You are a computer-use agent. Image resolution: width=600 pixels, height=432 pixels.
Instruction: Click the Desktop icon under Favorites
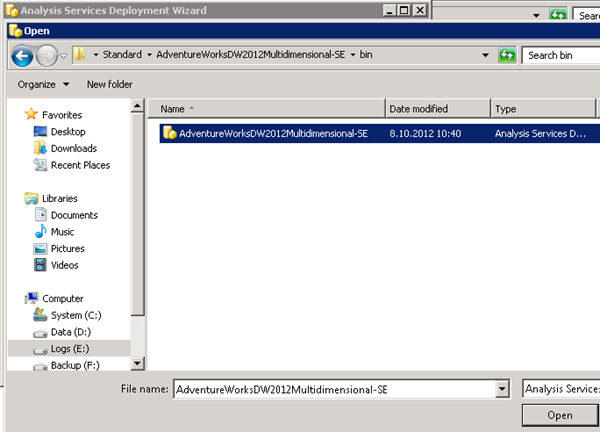[68, 131]
